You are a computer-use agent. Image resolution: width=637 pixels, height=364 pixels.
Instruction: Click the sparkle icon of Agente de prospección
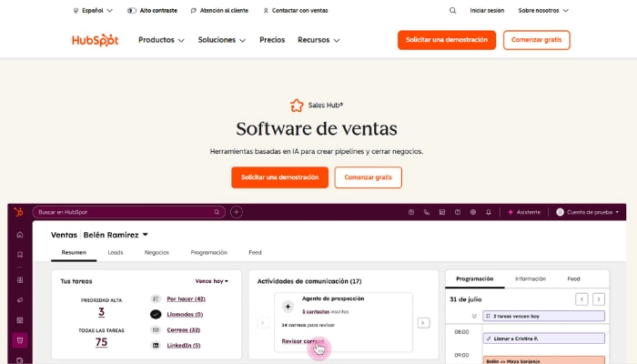tap(288, 307)
